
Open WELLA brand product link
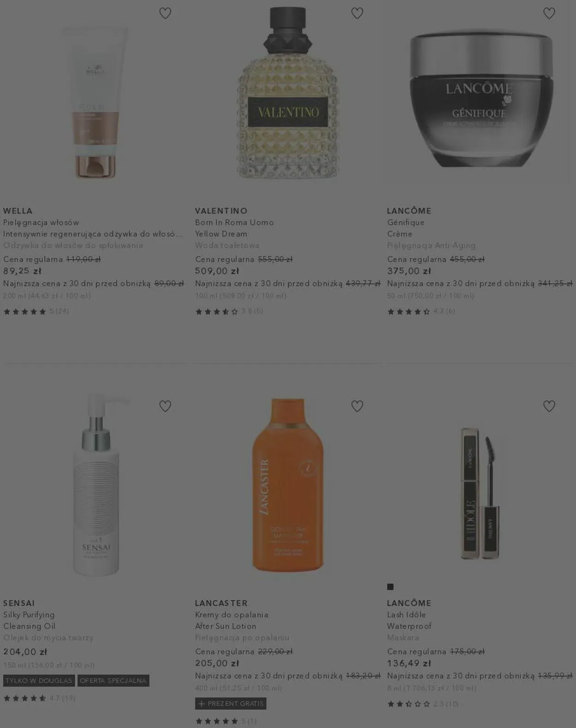[x=18, y=211]
